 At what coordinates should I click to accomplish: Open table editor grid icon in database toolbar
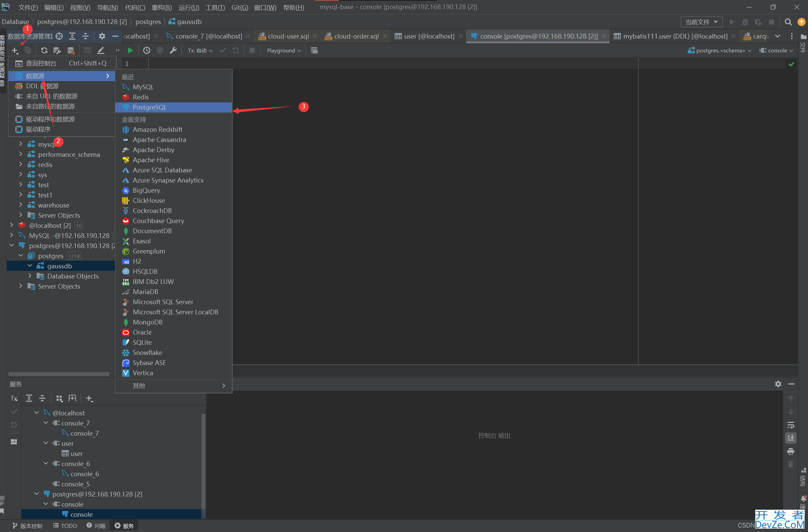click(87, 50)
